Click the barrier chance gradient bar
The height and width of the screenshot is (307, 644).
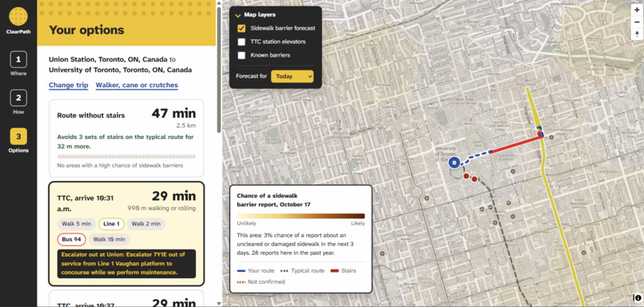click(x=300, y=216)
